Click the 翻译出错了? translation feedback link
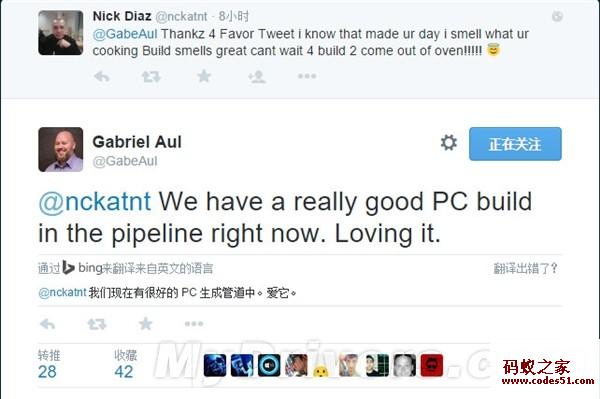The height and width of the screenshot is (399, 600). coord(525,268)
